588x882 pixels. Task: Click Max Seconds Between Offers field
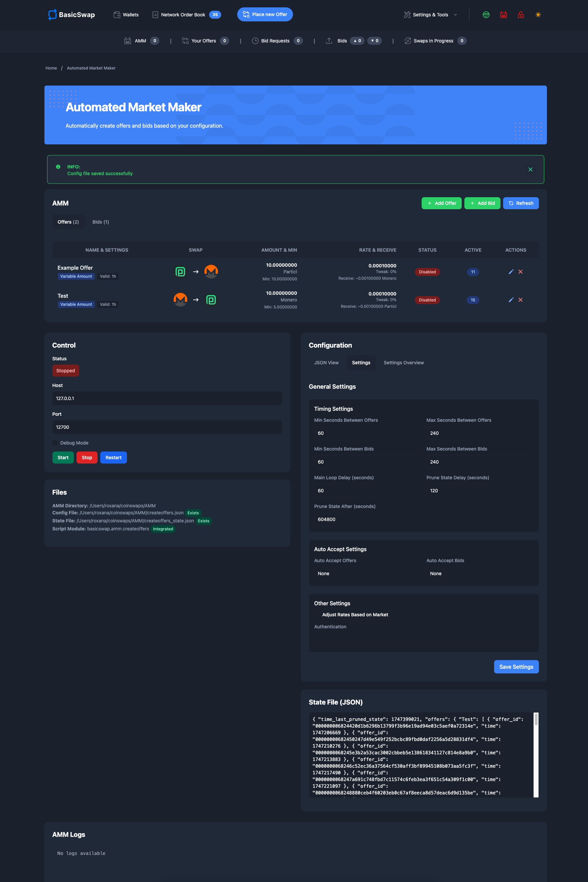tap(480, 433)
